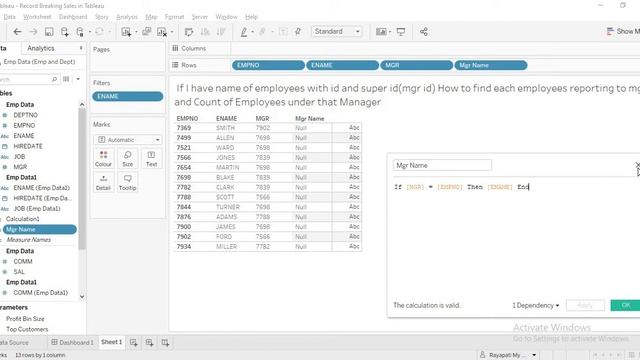This screenshot has width=640, height=360.
Task: Click SMITH cell in the table
Action: point(225,128)
